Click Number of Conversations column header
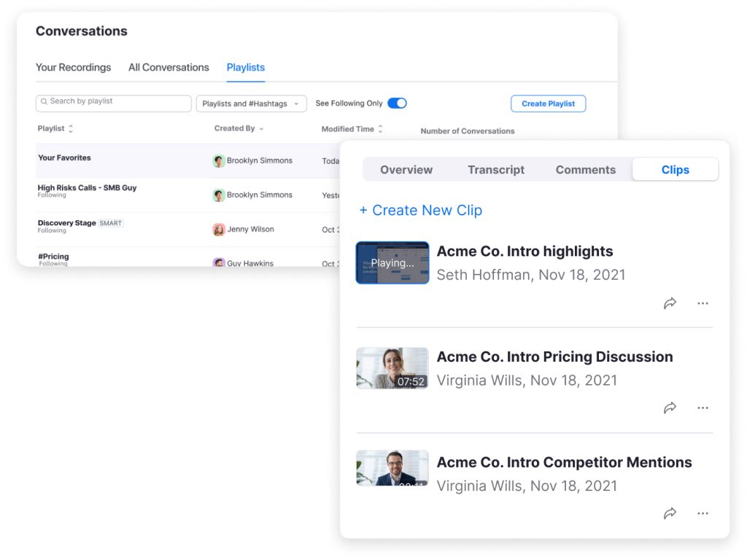 click(468, 131)
